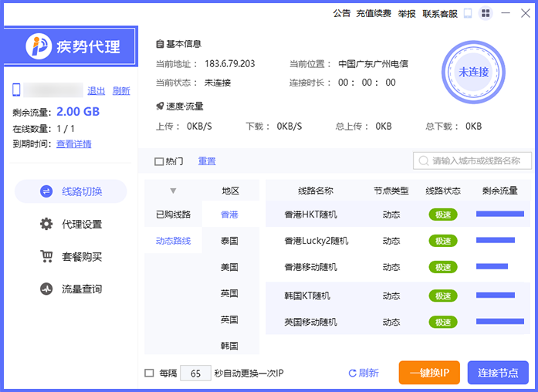Image resolution: width=538 pixels, height=392 pixels.
Task: Open 流量查询 traffic chart icon
Action: point(46,289)
